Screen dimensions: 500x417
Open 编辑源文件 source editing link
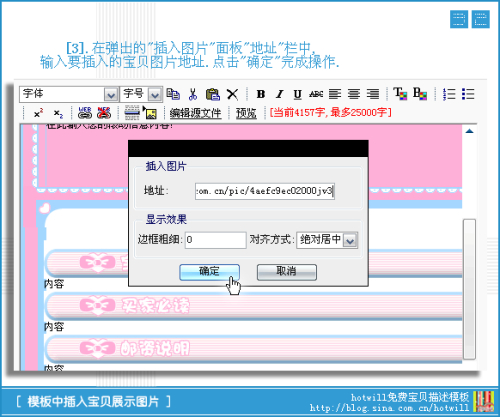click(x=195, y=113)
